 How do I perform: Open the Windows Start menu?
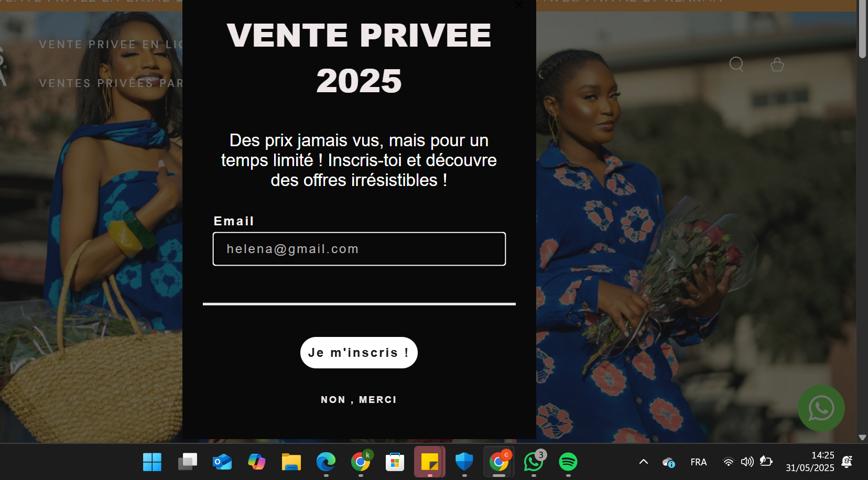click(x=152, y=462)
